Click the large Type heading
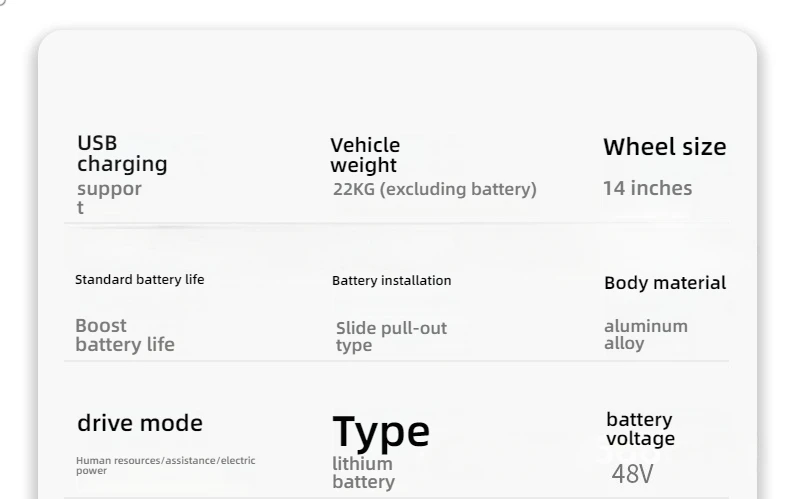The height and width of the screenshot is (499, 790). 381,430
